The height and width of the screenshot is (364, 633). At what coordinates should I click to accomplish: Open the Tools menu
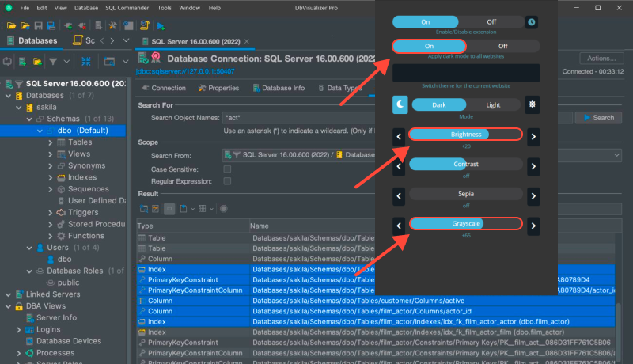click(x=165, y=8)
